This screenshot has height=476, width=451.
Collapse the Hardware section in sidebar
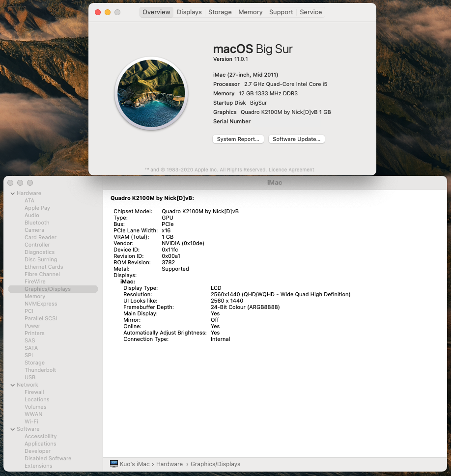[x=13, y=194]
